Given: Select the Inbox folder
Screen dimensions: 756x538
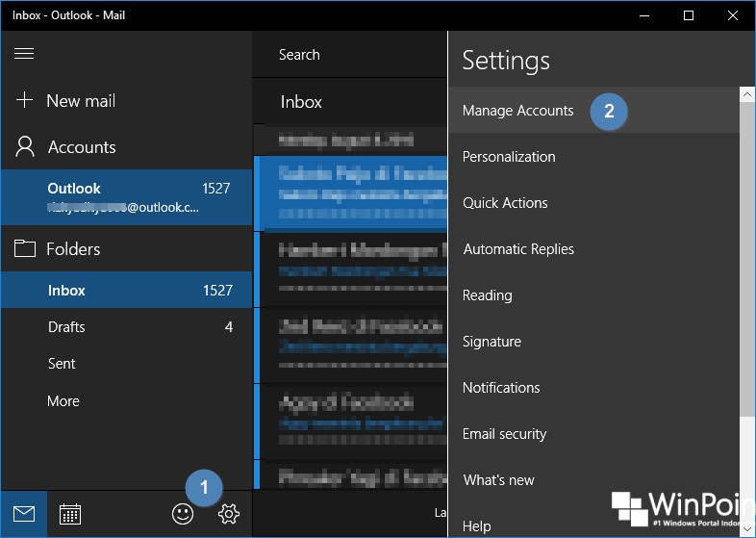Looking at the screenshot, I should point(126,290).
